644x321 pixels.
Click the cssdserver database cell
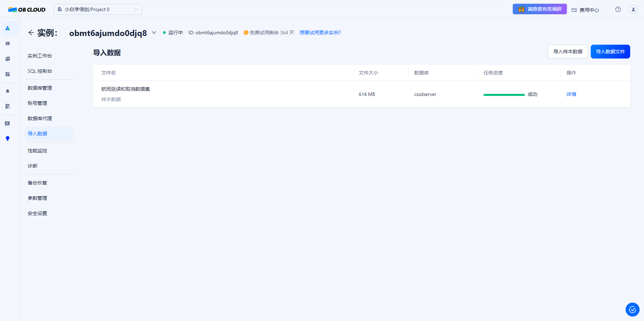tap(425, 94)
